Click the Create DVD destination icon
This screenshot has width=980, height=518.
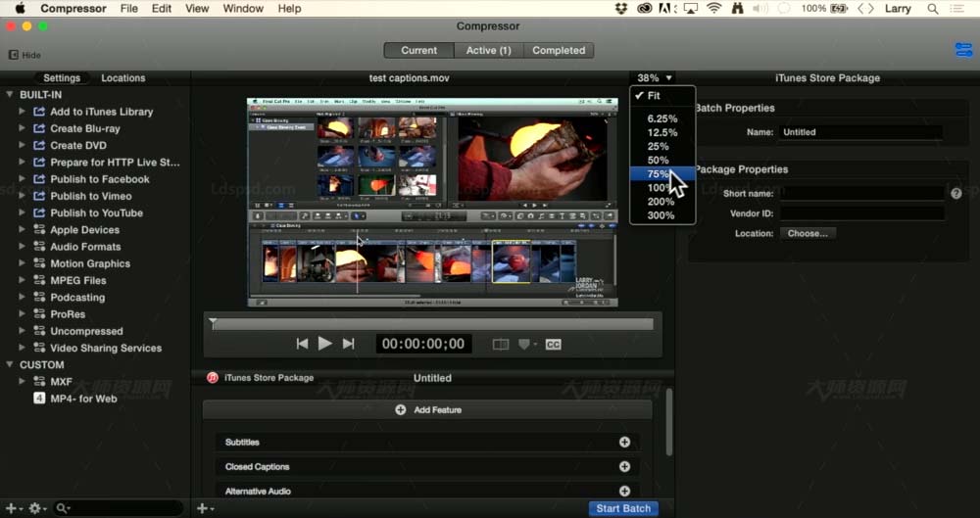[x=39, y=145]
